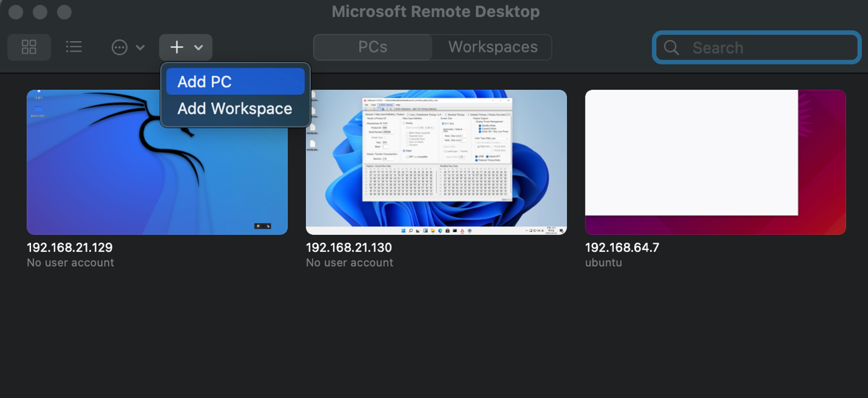The width and height of the screenshot is (868, 398).
Task: Open the ellipsis more-options menu
Action: (x=128, y=47)
